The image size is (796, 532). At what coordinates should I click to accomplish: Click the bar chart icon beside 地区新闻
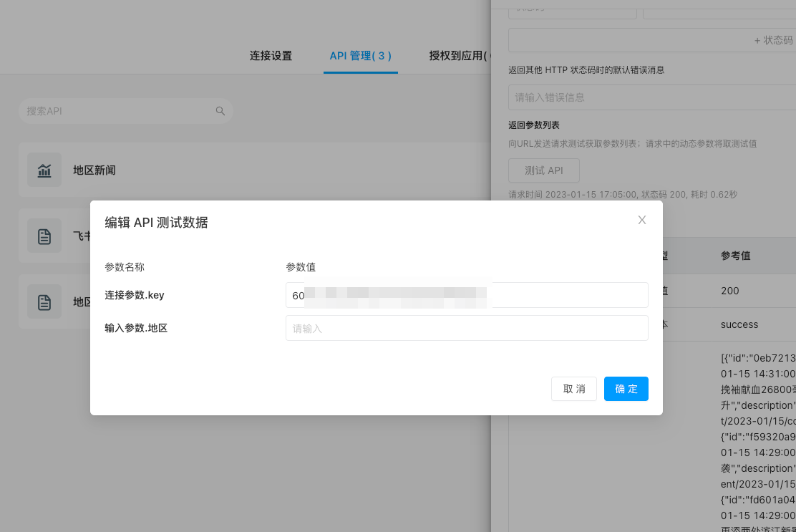[44, 170]
